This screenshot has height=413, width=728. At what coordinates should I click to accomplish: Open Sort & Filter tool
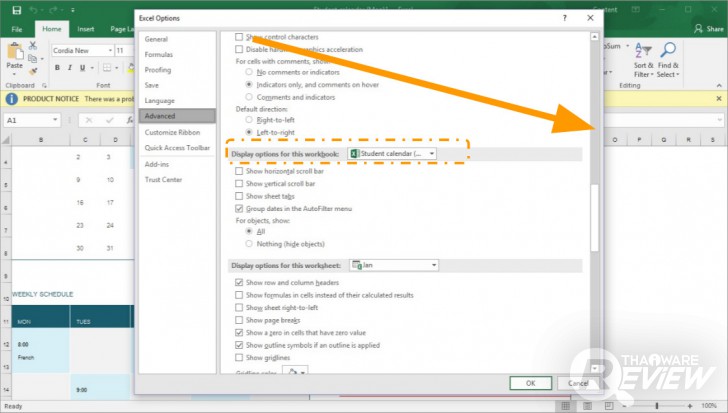tap(644, 60)
